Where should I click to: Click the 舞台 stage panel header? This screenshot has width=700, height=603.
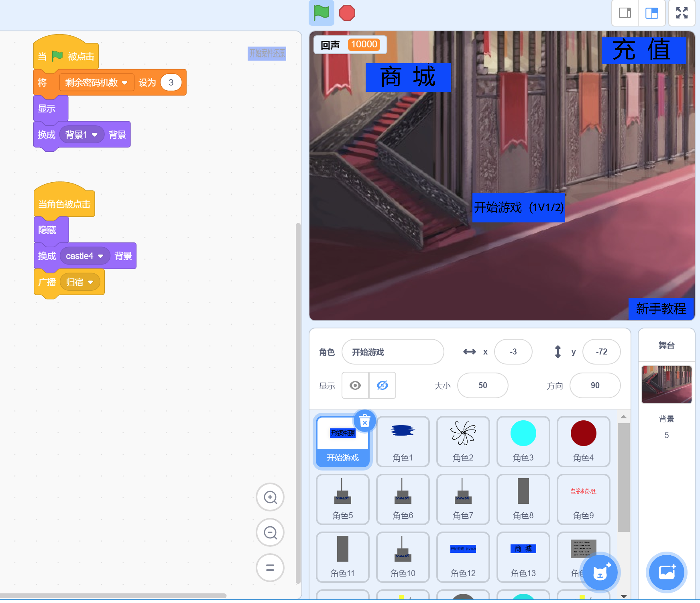pos(666,345)
